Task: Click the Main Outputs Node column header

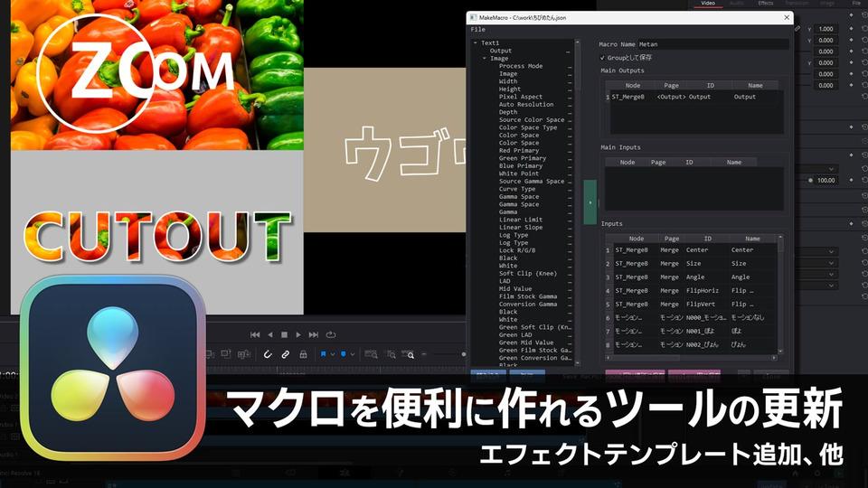Action: click(633, 85)
